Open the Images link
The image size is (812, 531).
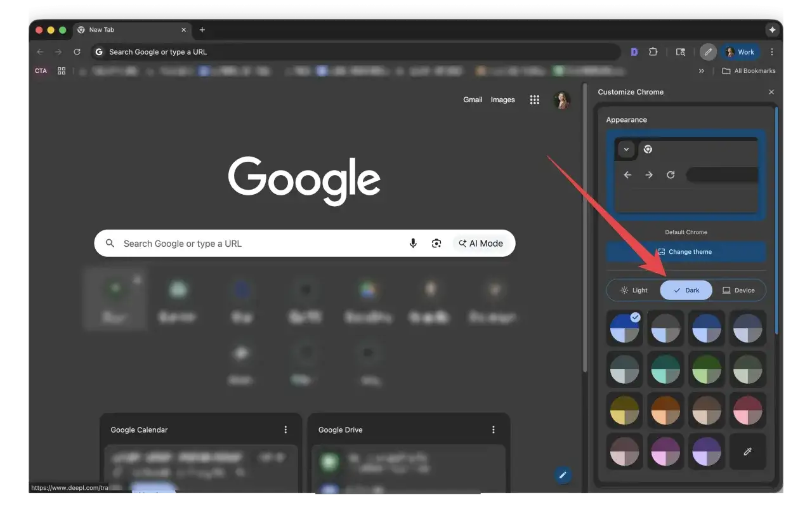(502, 100)
